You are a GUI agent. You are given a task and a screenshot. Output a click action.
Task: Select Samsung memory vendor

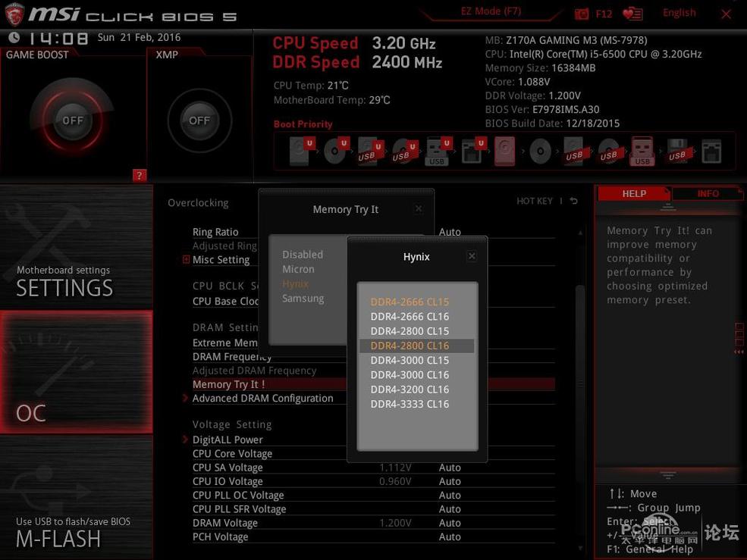[303, 299]
